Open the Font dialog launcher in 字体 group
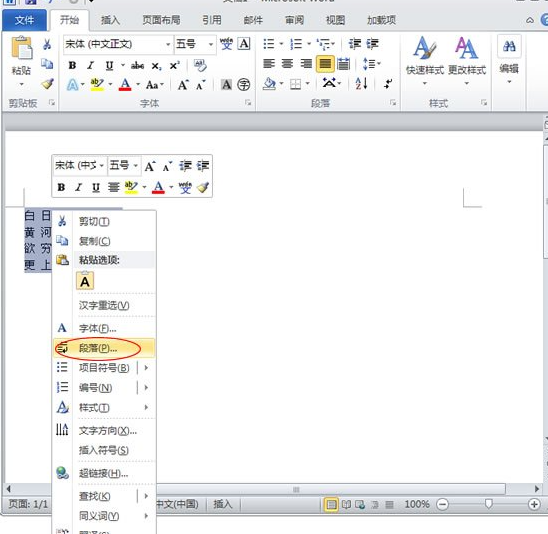 pyautogui.click(x=248, y=102)
